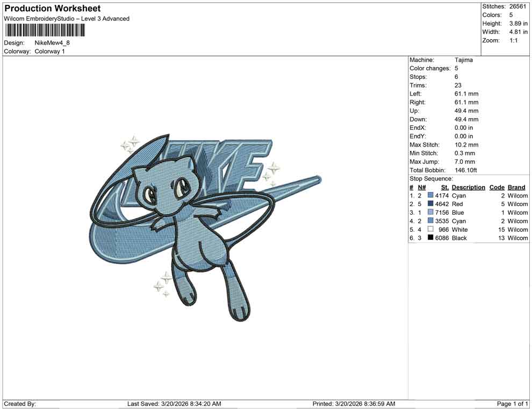Viewport: 532px width, 409px height.
Task: Select the Cyan 3535 swatch in stop sequence
Action: click(429, 221)
